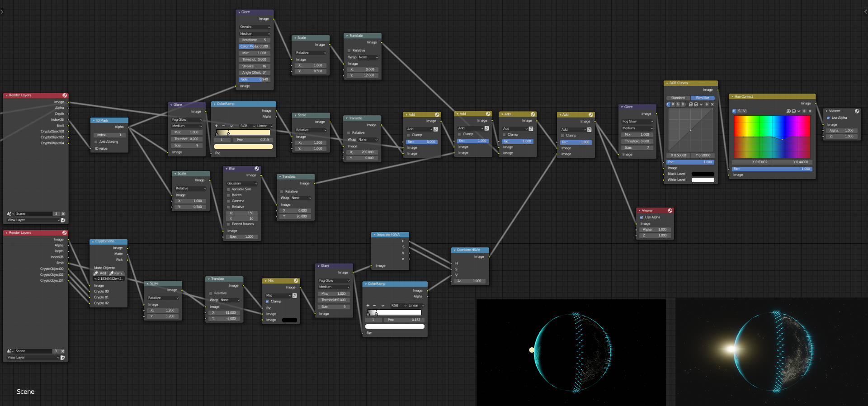This screenshot has height=406, width=868.
Task: Click render button icon beside upper View Layer
Action: [x=63, y=220]
